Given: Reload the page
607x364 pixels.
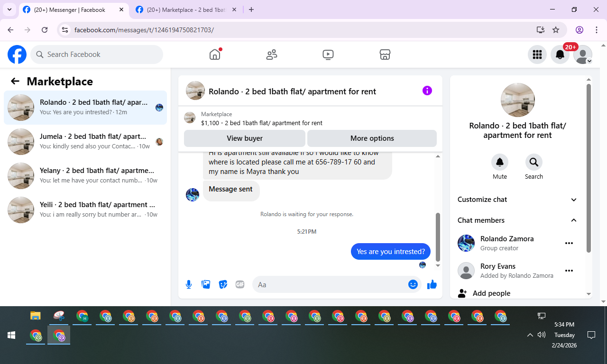Looking at the screenshot, I should [45, 30].
